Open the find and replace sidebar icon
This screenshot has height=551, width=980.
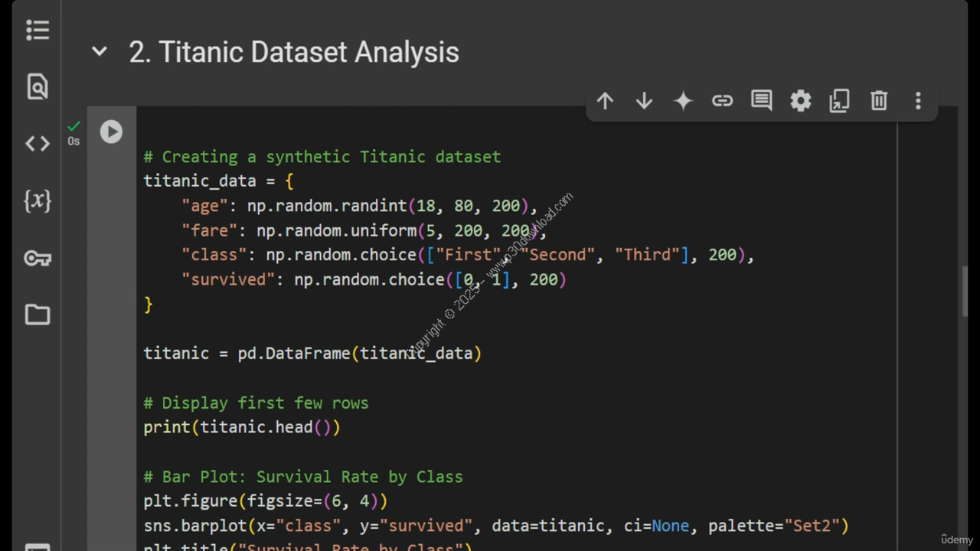[x=37, y=86]
